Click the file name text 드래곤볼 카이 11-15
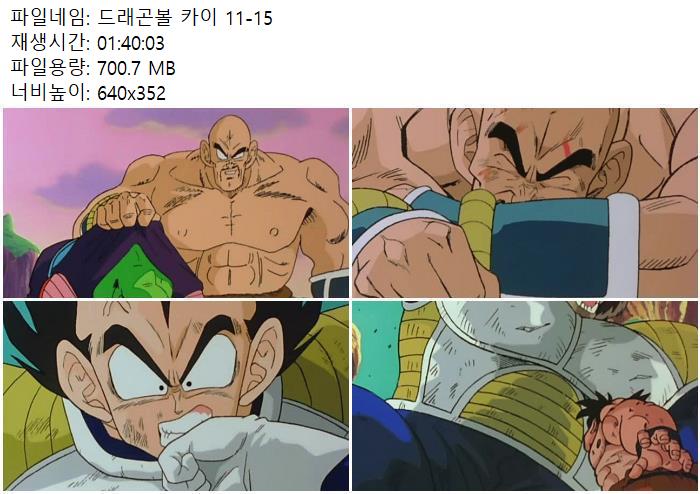This screenshot has height=494, width=700. pyautogui.click(x=185, y=18)
